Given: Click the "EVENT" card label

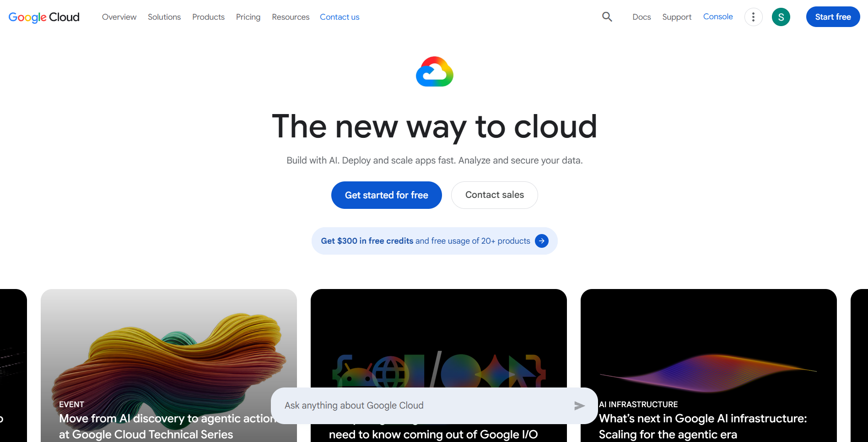Looking at the screenshot, I should click(x=71, y=404).
